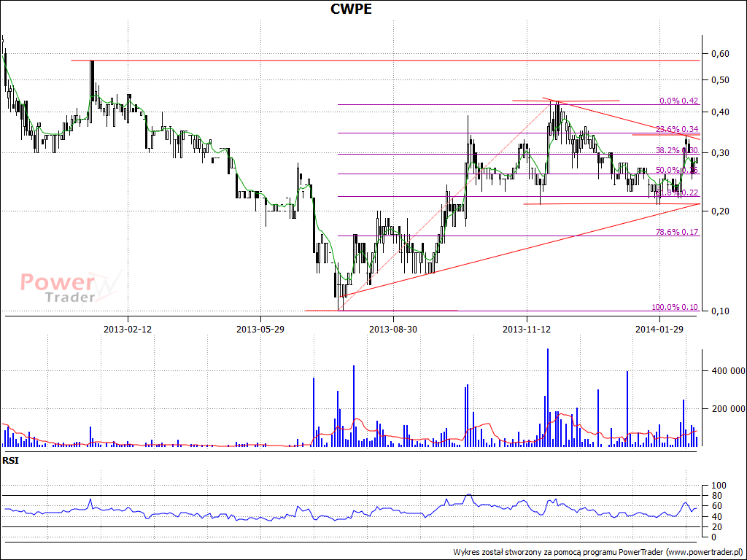747x560 pixels.
Task: Select the 2013-08-30 date marker
Action: [x=393, y=329]
